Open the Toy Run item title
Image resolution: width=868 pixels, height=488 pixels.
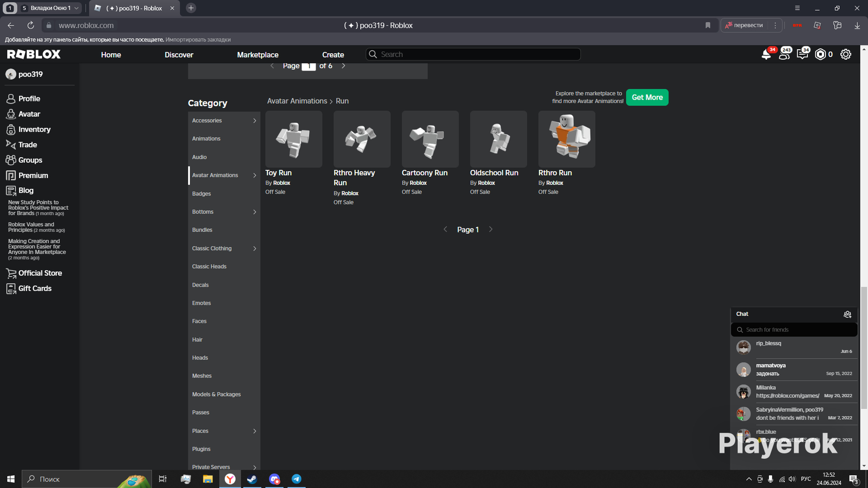[278, 173]
